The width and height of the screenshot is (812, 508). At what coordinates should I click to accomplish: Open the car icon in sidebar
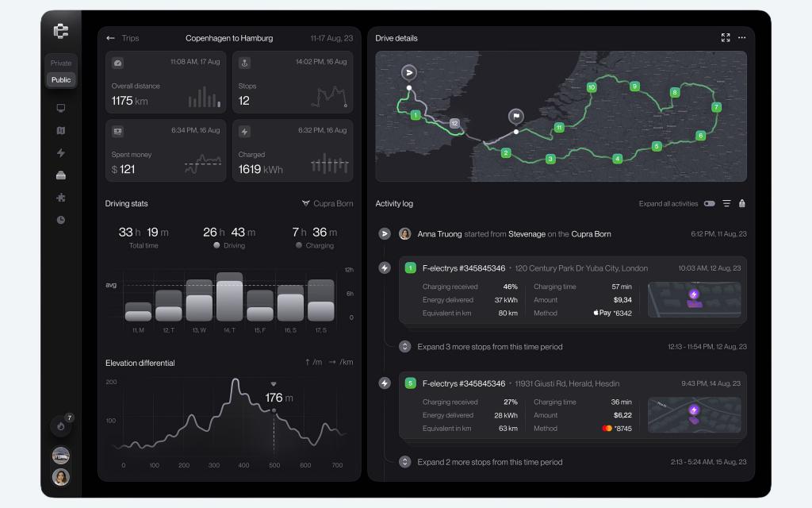tap(60, 175)
